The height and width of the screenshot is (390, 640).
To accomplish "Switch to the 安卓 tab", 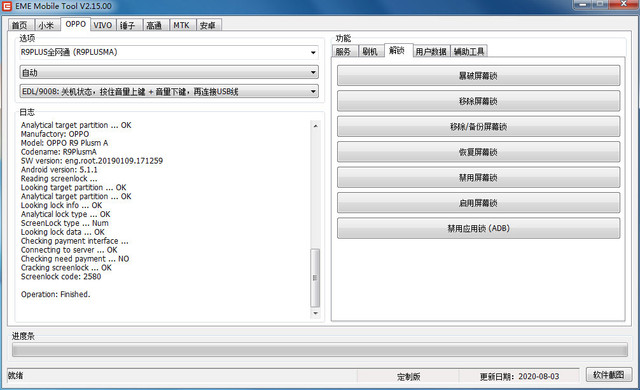I will [x=208, y=25].
